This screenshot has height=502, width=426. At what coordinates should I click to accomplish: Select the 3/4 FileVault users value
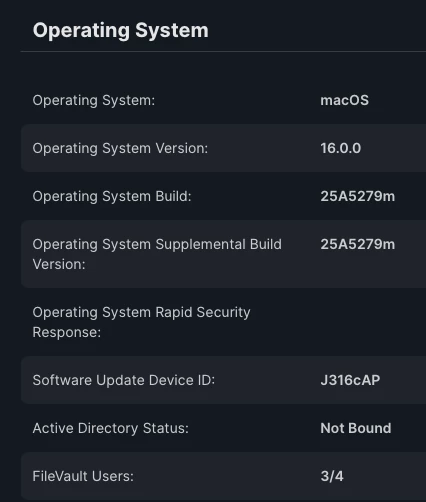(x=332, y=476)
